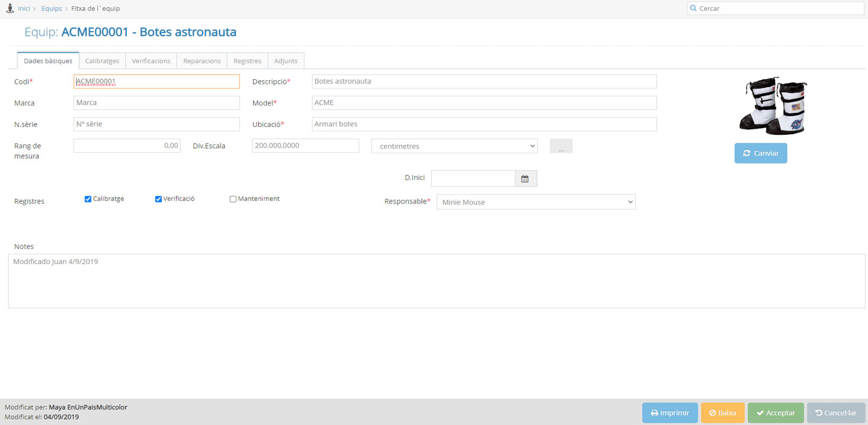The width and height of the screenshot is (868, 425).
Task: Enable the Manteniment checkbox
Action: [x=233, y=199]
